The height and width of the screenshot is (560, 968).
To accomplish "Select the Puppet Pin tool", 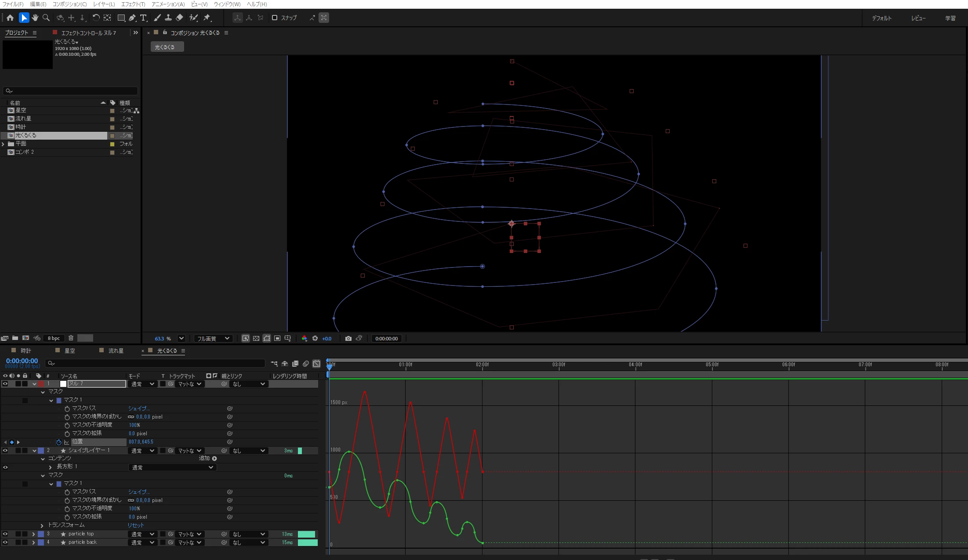I will (x=207, y=18).
